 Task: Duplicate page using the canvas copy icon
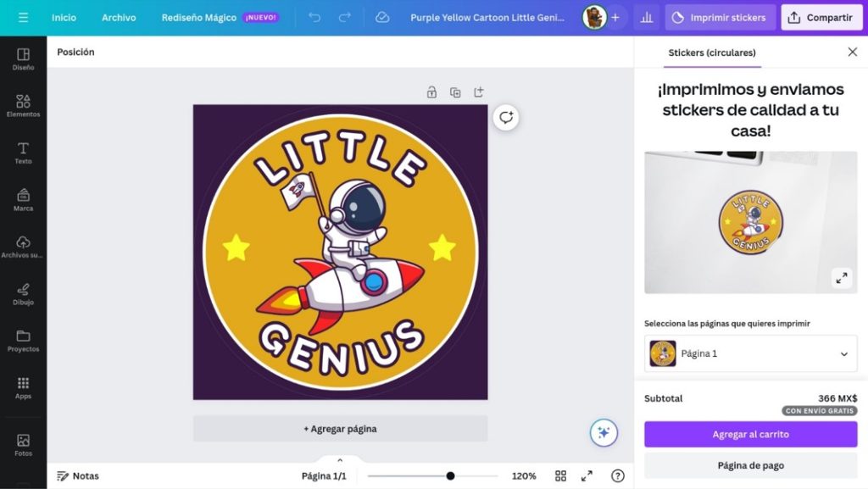[455, 92]
